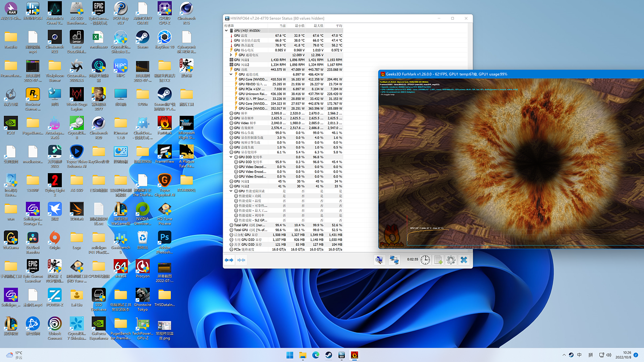644x362 pixels.
Task: Open CPUID CPU-Z desktop shortcut
Action: (x=164, y=13)
